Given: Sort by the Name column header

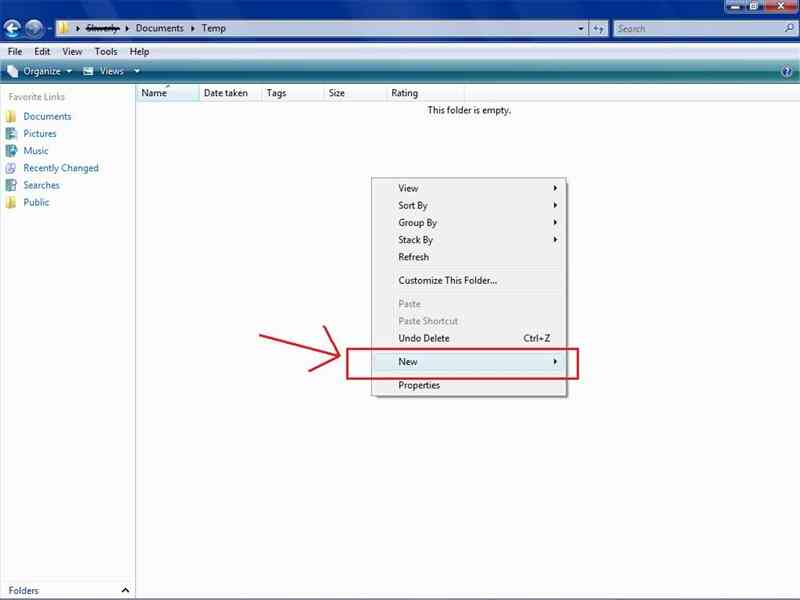Looking at the screenshot, I should (x=154, y=93).
